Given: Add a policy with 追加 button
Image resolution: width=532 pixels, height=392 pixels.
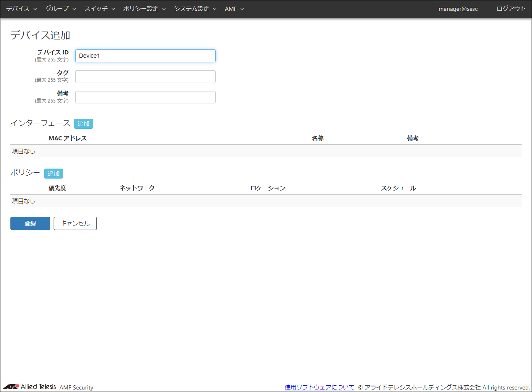Looking at the screenshot, I should (x=54, y=174).
